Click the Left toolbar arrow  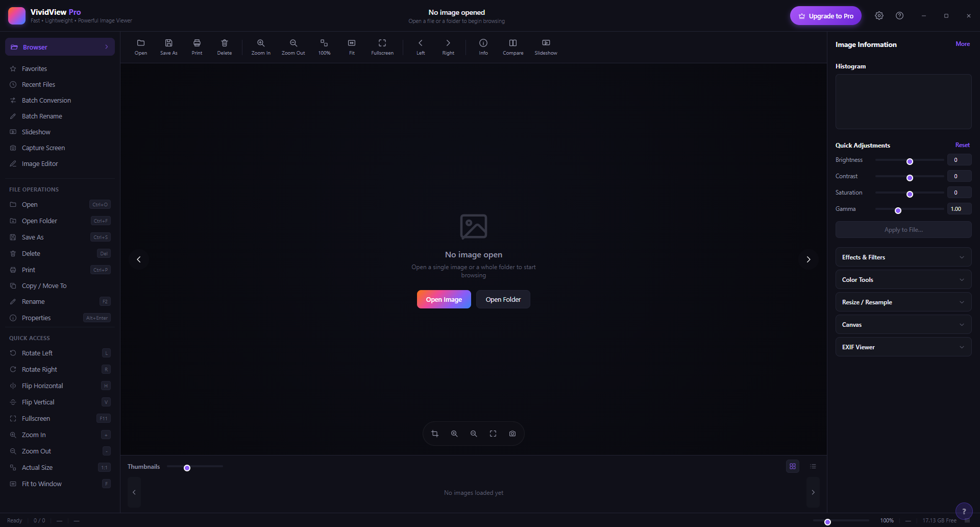421,47
